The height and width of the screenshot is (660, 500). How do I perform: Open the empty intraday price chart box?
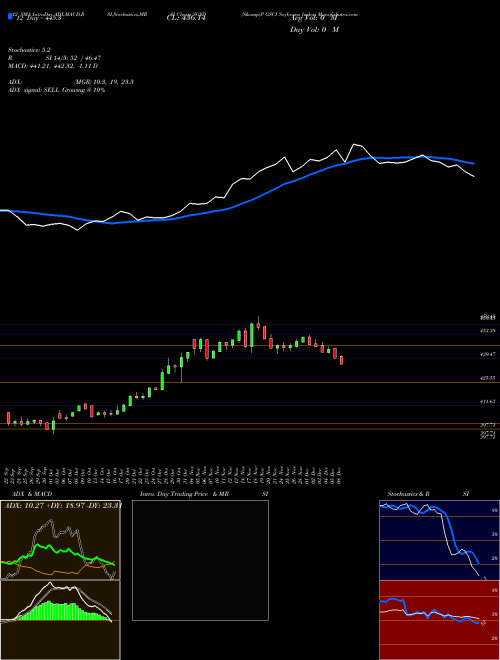pyautogui.click(x=200, y=560)
